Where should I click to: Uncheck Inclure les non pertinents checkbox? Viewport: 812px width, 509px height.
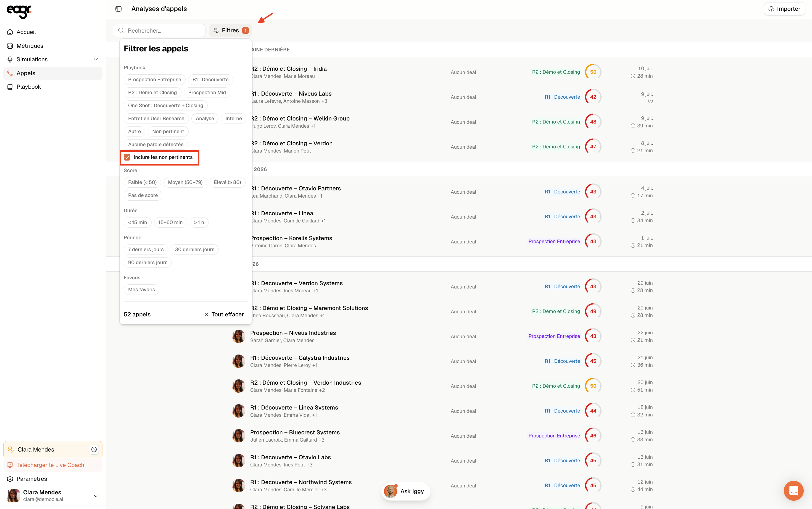(x=127, y=157)
